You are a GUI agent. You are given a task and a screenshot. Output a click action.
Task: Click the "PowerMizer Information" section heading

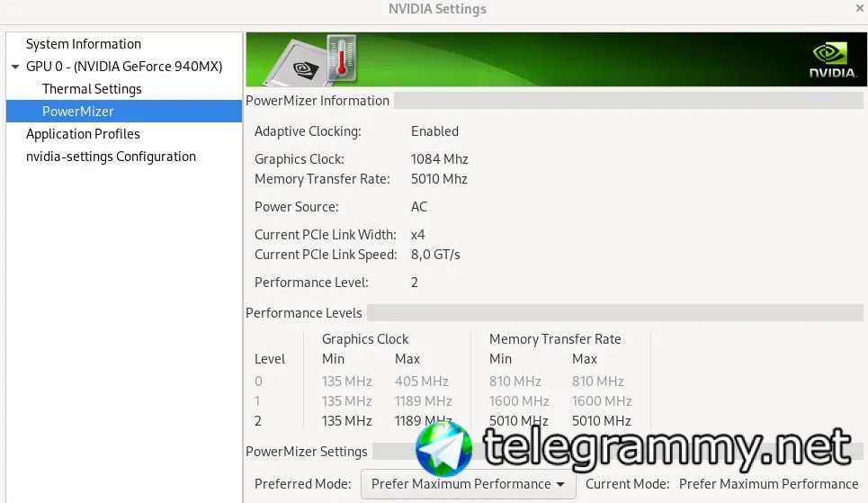click(318, 101)
